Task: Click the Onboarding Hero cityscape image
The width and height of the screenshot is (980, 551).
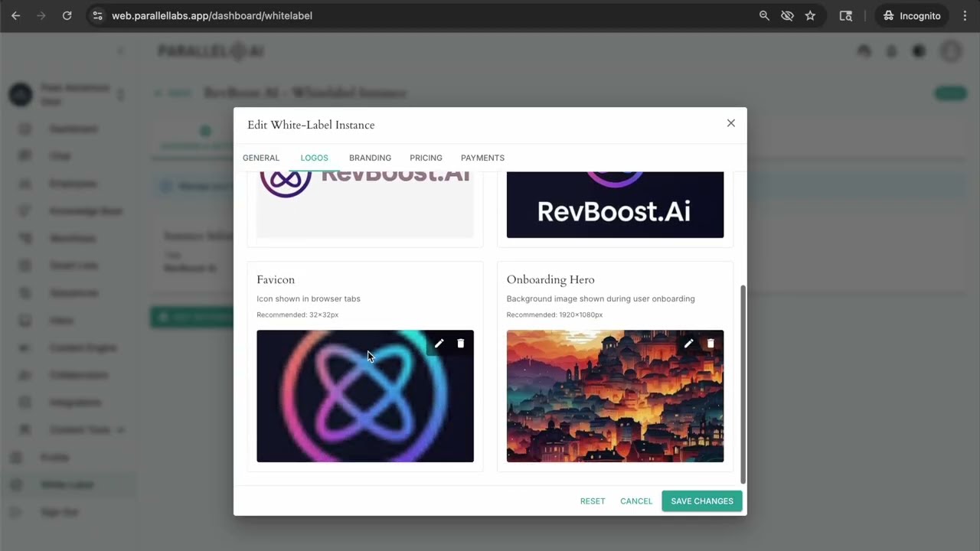Action: pos(615,396)
